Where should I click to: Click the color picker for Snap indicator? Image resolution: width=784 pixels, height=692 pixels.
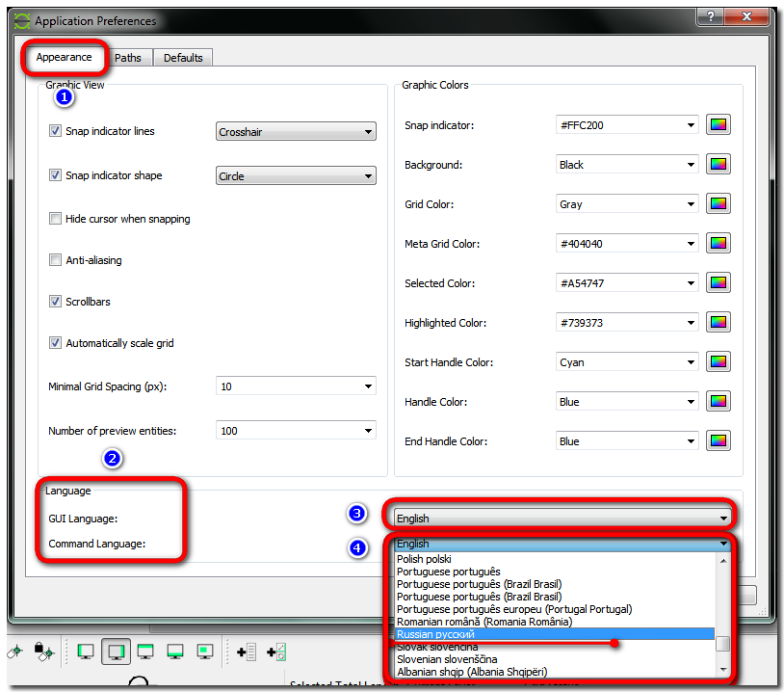point(718,125)
